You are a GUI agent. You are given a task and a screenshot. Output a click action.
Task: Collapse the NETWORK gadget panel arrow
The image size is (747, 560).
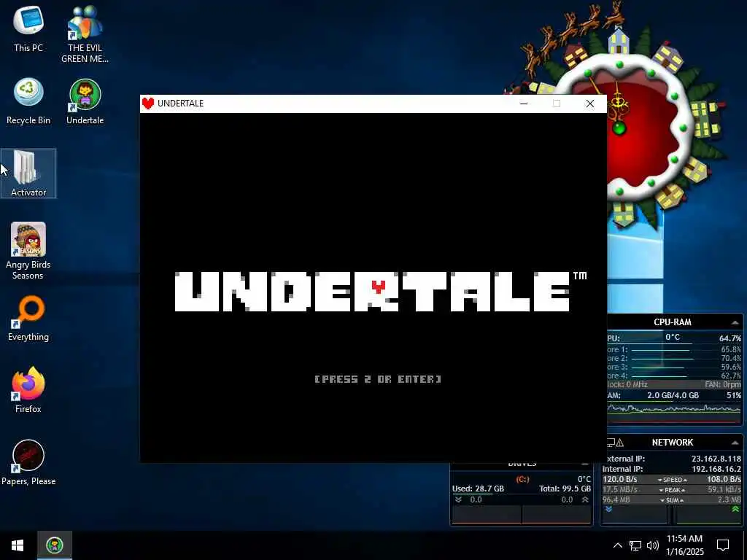735,443
